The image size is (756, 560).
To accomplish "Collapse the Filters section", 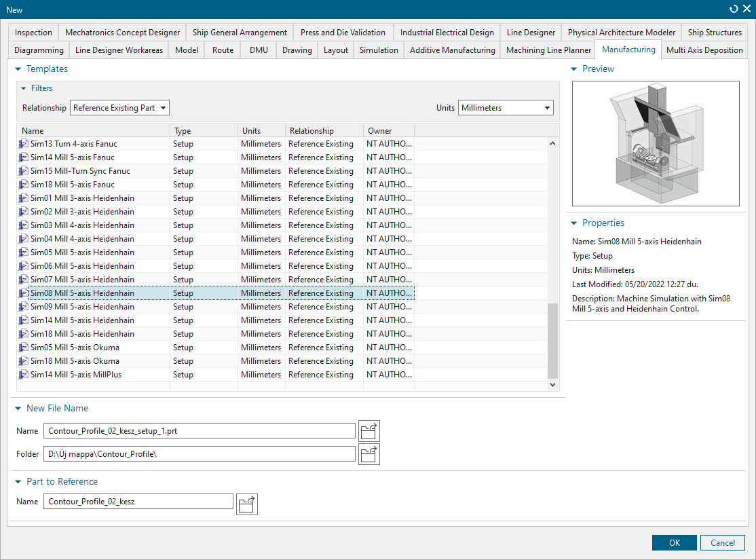I will click(24, 88).
